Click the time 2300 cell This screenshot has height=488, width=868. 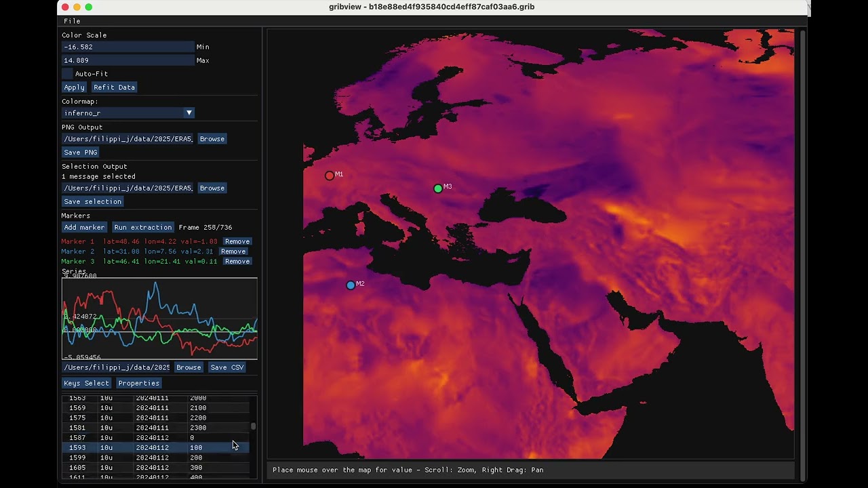tap(198, 428)
